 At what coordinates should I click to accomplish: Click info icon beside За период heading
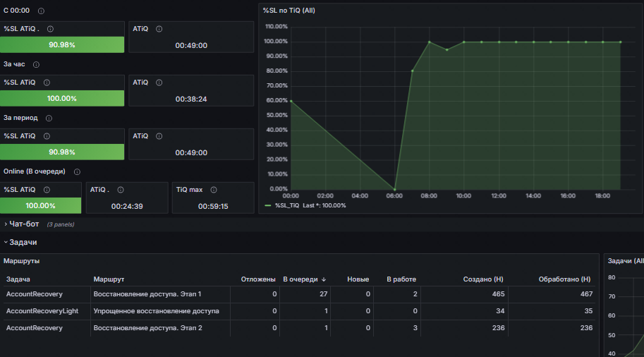coord(49,119)
